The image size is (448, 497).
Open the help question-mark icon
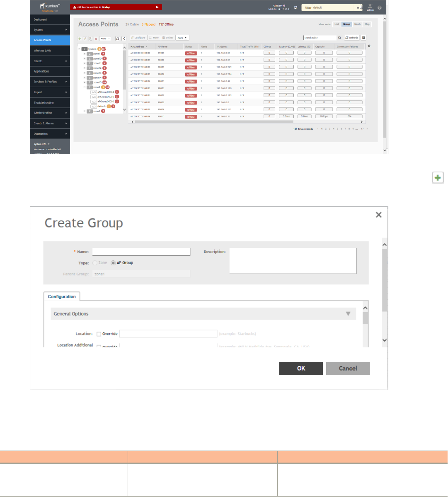(x=380, y=7)
